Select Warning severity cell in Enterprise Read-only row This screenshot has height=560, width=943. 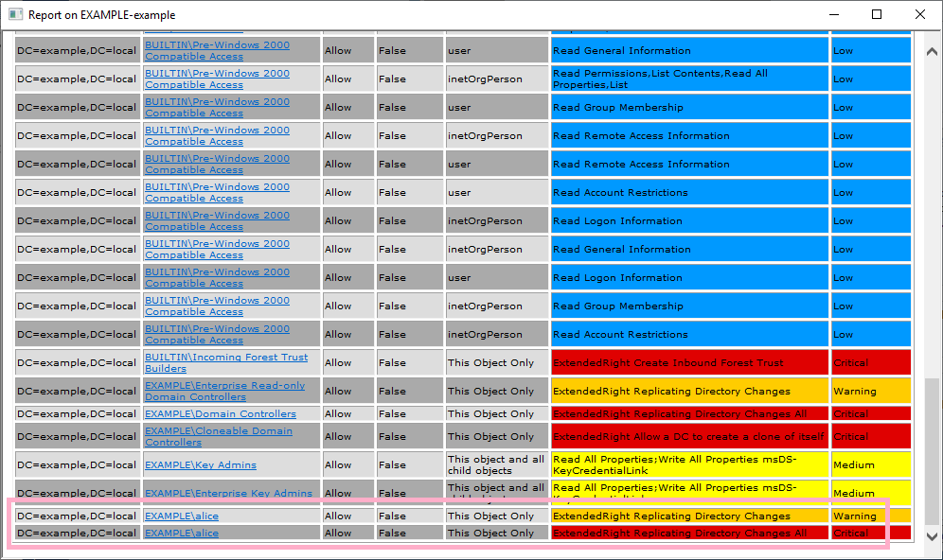pyautogui.click(x=871, y=392)
